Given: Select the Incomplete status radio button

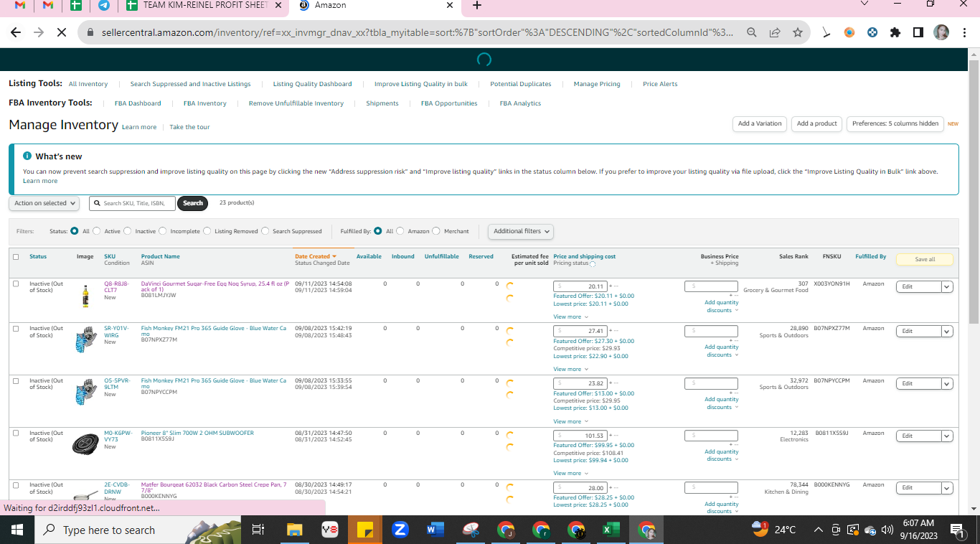Looking at the screenshot, I should (x=163, y=231).
